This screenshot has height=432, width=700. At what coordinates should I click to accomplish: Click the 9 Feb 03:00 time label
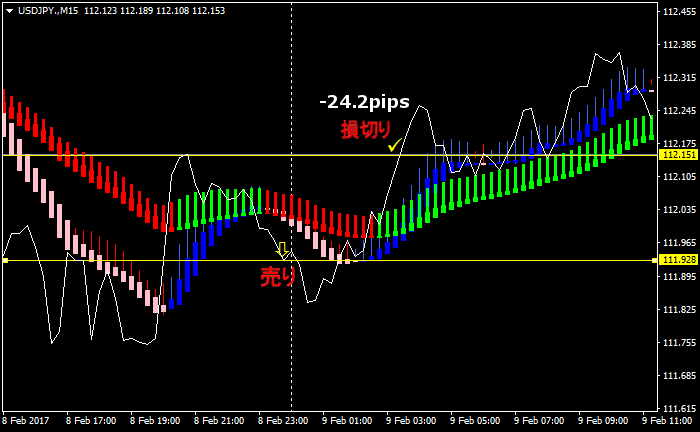click(411, 421)
